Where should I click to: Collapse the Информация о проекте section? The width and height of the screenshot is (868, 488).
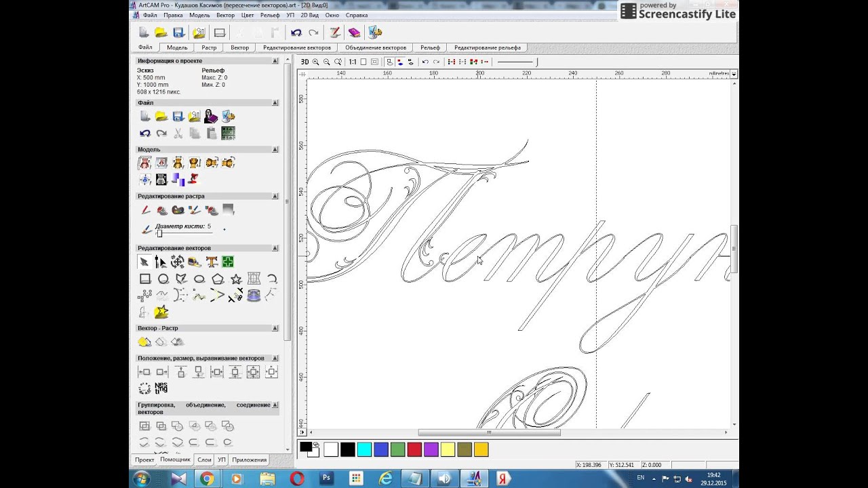click(x=275, y=61)
